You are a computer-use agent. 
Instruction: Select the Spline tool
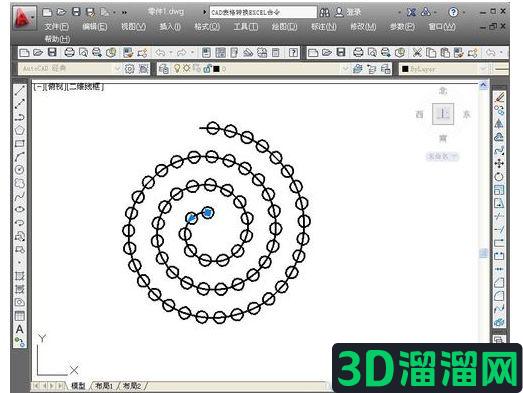[20, 196]
